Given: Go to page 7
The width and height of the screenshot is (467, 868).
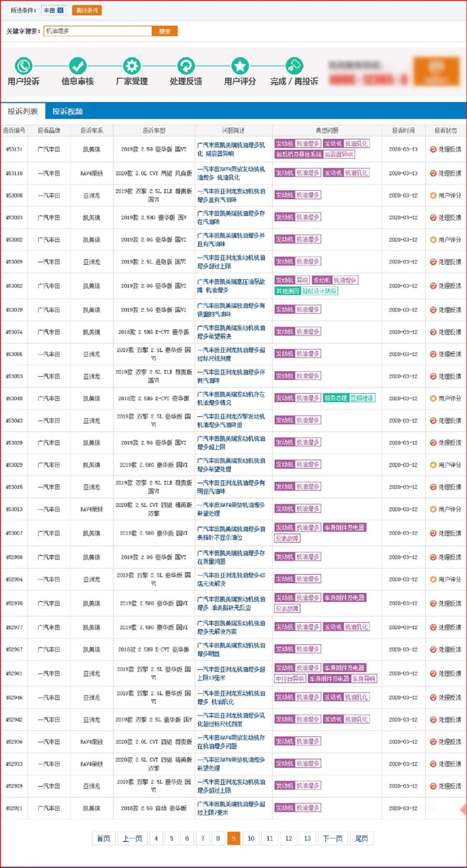Looking at the screenshot, I should click(203, 838).
